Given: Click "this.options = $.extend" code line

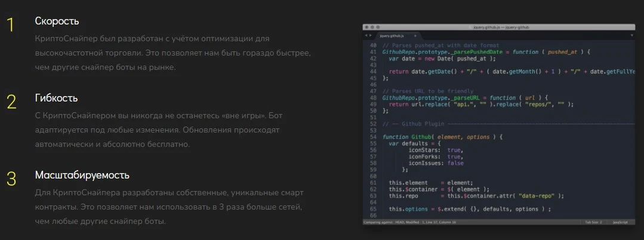Looking at the screenshot, I should [x=470, y=209].
